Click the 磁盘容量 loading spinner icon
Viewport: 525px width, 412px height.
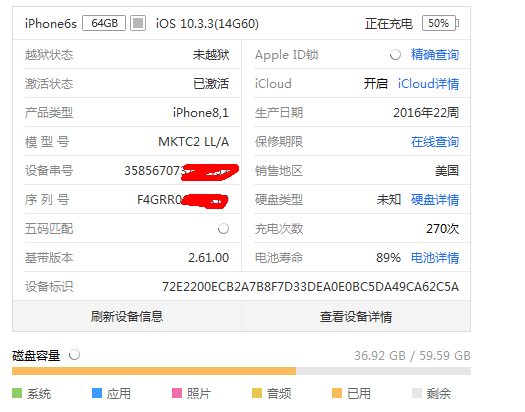(x=74, y=355)
